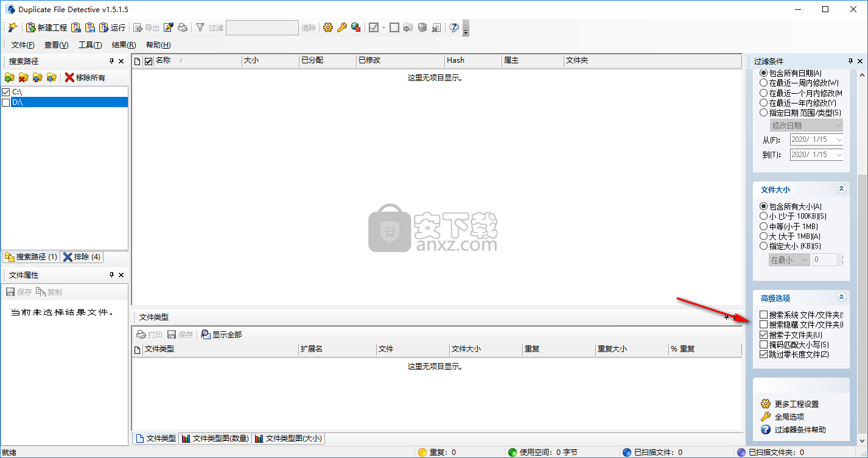Click the filter funnel icon

[x=200, y=27]
